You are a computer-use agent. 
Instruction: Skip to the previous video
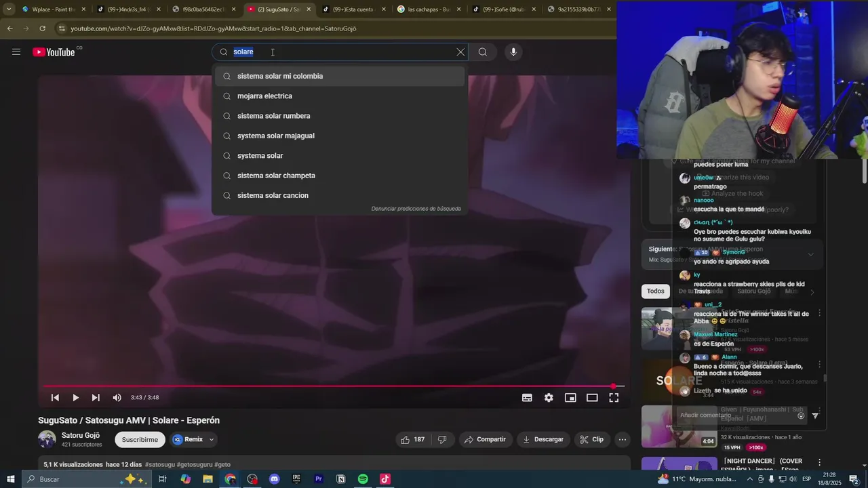[x=55, y=398]
